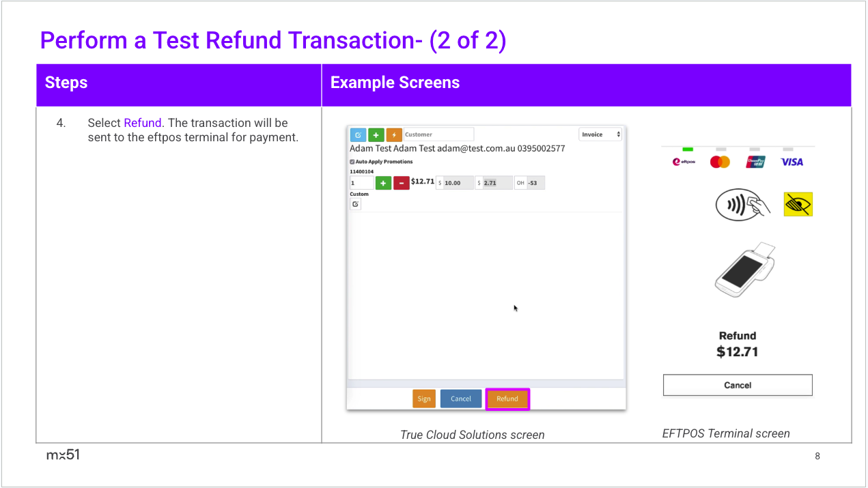Viewport: 868px width, 488px height.
Task: Click the orange lightning bolt button
Action: (x=394, y=134)
